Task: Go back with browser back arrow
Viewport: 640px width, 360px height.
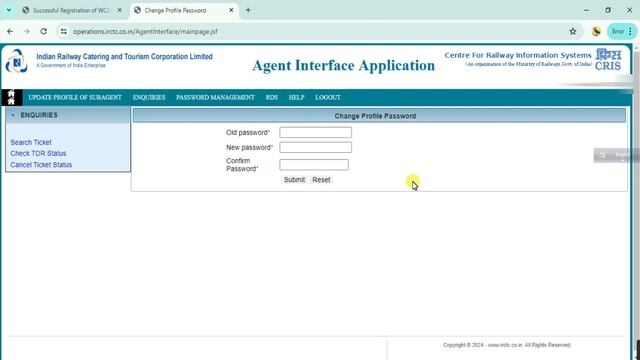Action: [x=10, y=31]
